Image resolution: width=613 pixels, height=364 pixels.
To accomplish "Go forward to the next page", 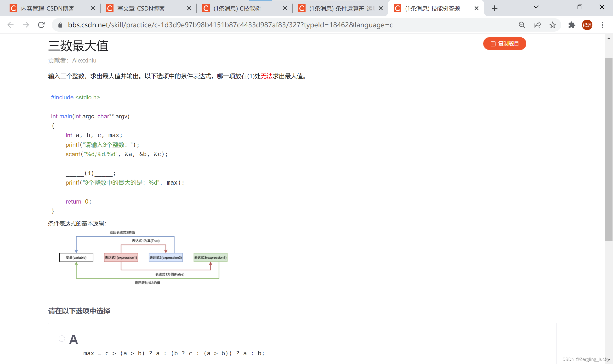I will click(26, 25).
